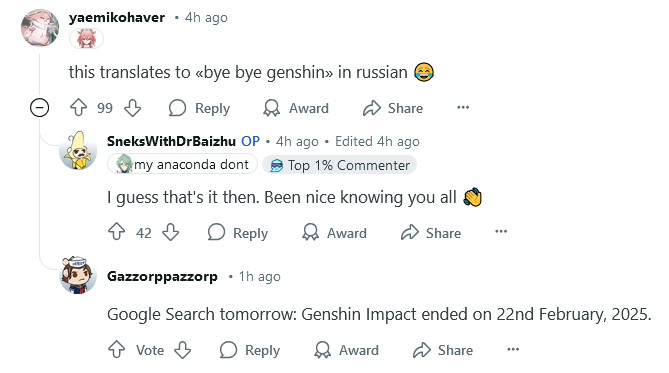669x373 pixels.
Task: Open more options on yaemikohaver's comment
Action: pyautogui.click(x=463, y=108)
